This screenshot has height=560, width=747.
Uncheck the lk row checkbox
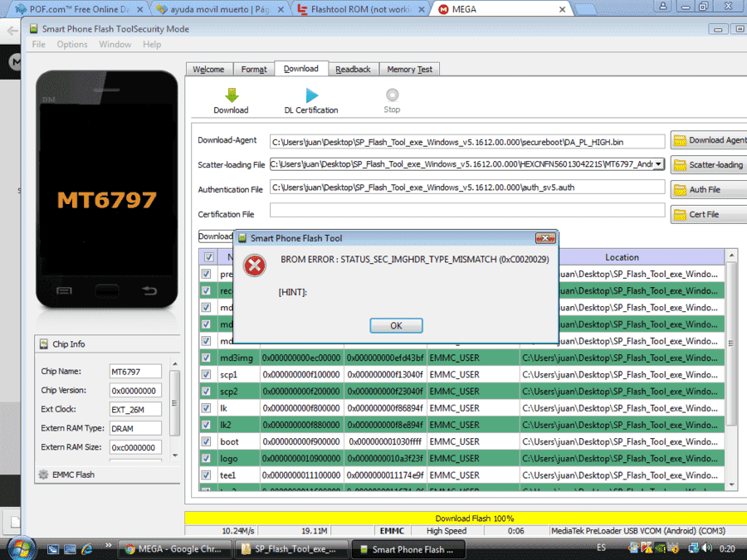pos(206,408)
